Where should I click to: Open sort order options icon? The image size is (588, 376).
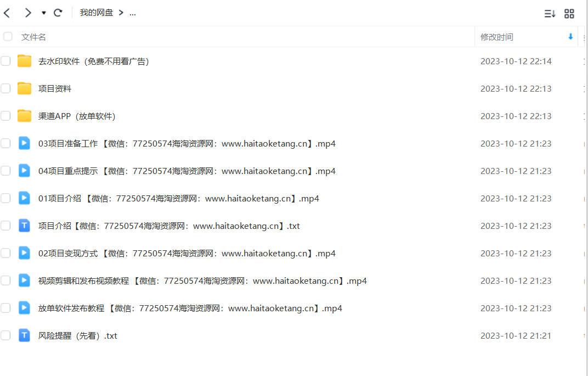click(550, 14)
